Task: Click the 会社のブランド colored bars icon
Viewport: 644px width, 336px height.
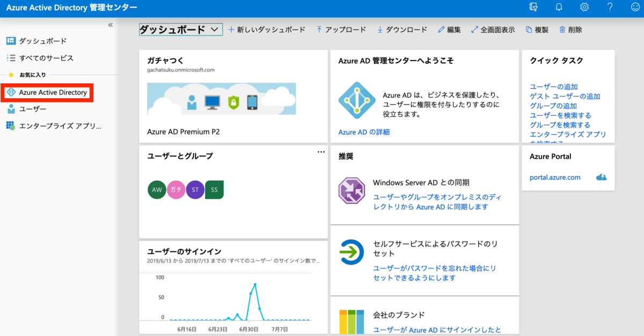Action: (x=352, y=322)
